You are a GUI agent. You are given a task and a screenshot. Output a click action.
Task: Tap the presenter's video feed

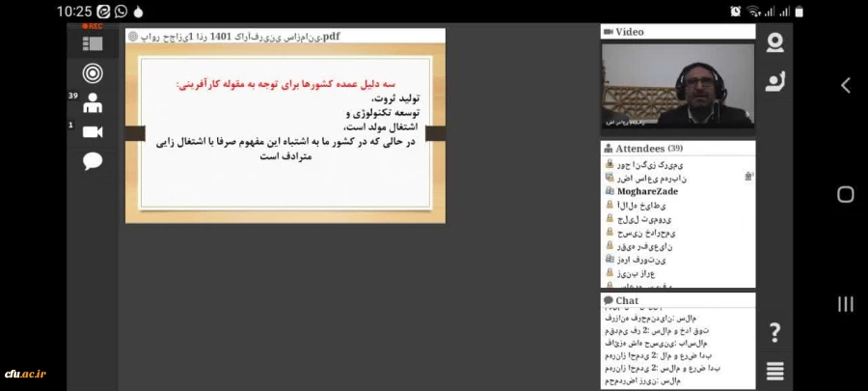tap(677, 87)
